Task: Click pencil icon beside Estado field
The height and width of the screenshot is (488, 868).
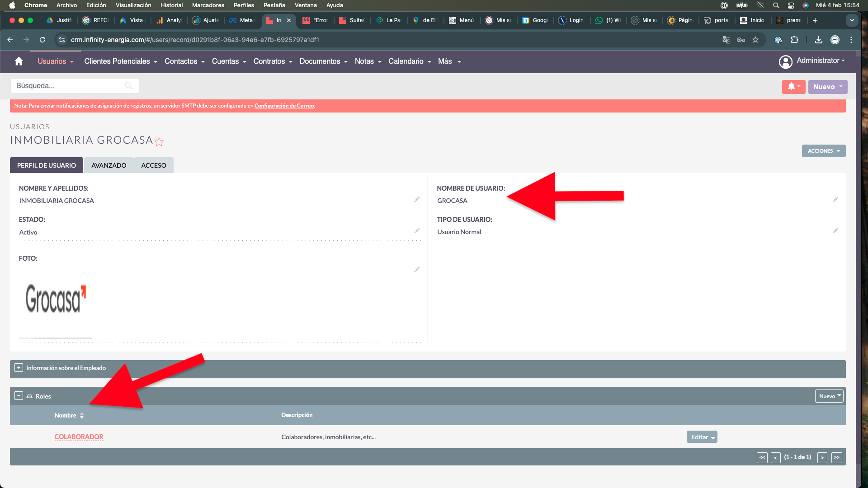Action: [x=417, y=231]
